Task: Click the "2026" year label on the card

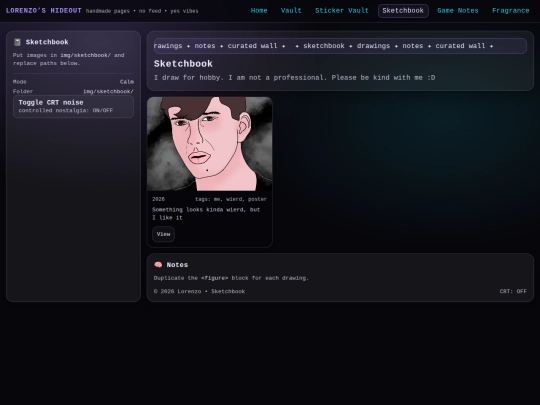Action: pyautogui.click(x=158, y=199)
